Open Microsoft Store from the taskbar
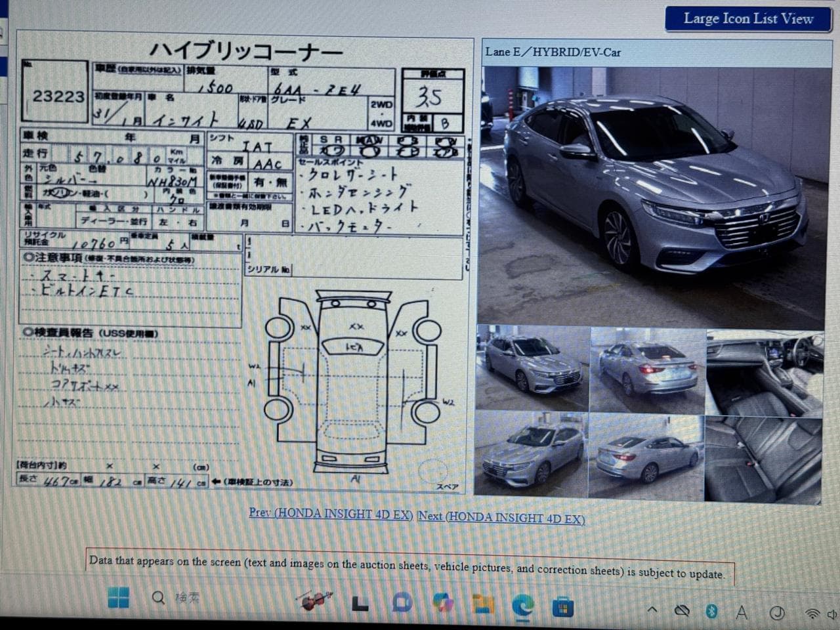This screenshot has width=840, height=630. coord(563,608)
